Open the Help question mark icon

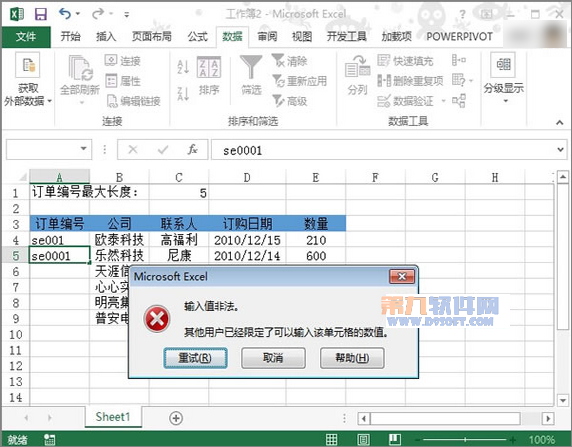(463, 14)
